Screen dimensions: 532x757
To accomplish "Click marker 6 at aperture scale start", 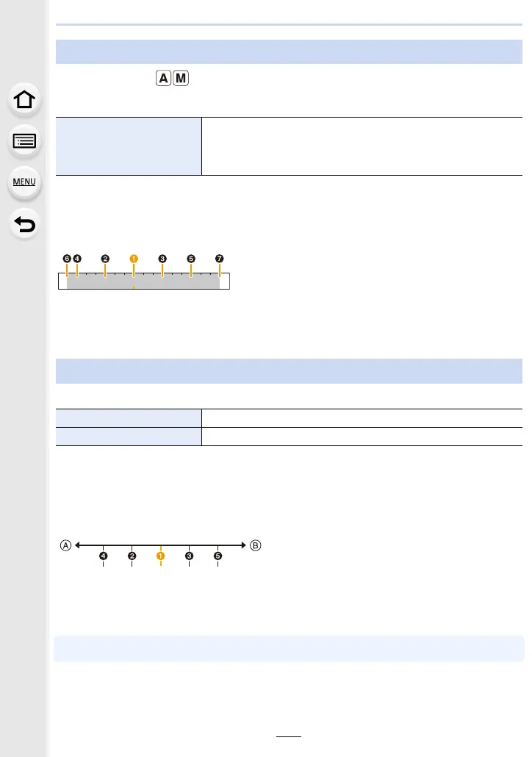I will (67, 259).
